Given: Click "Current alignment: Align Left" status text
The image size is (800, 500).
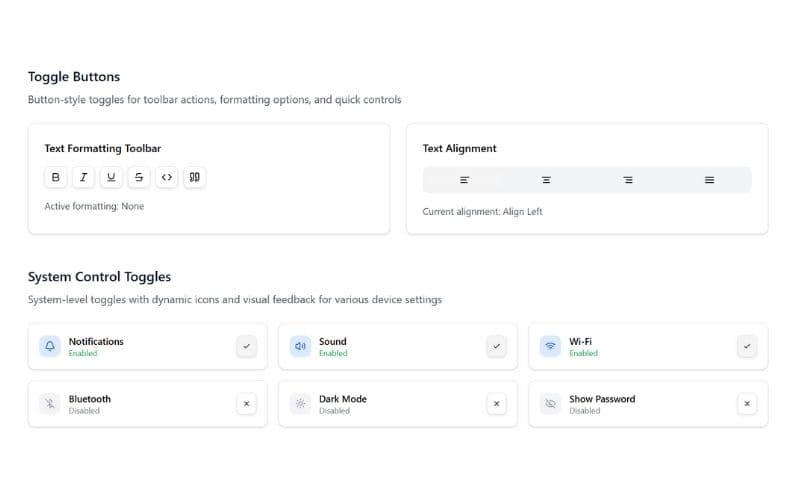Looking at the screenshot, I should pyautogui.click(x=482, y=211).
